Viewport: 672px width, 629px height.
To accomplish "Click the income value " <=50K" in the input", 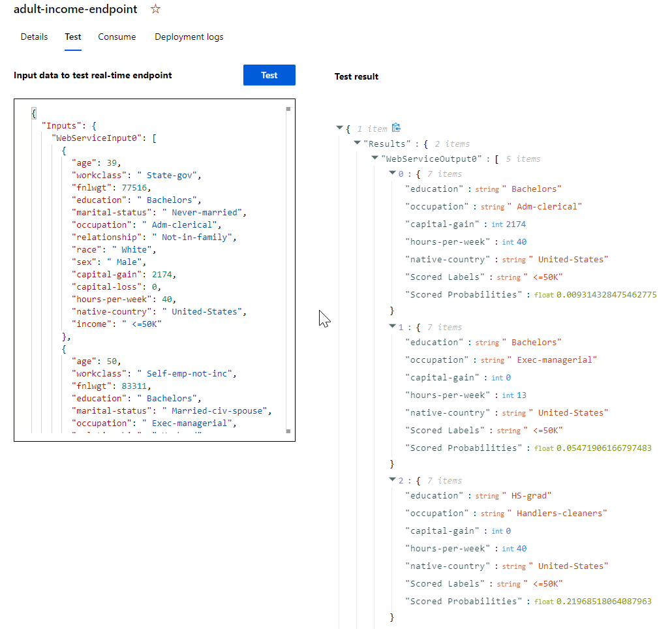I will coord(142,324).
